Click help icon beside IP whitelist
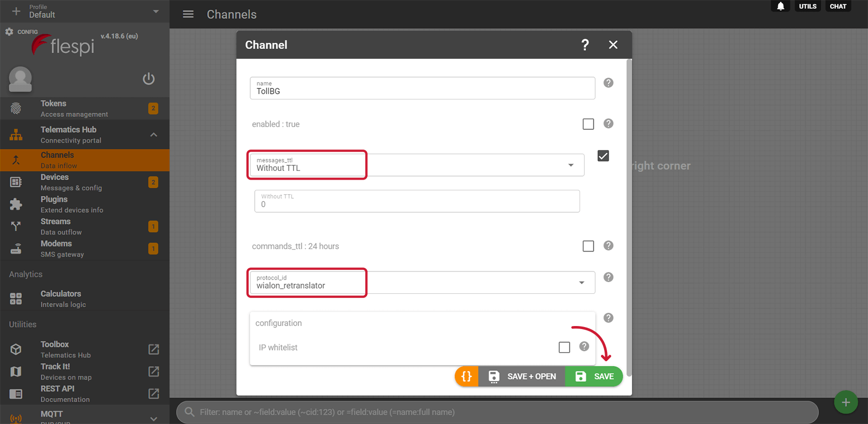Viewport: 868px width, 424px height. tap(584, 346)
